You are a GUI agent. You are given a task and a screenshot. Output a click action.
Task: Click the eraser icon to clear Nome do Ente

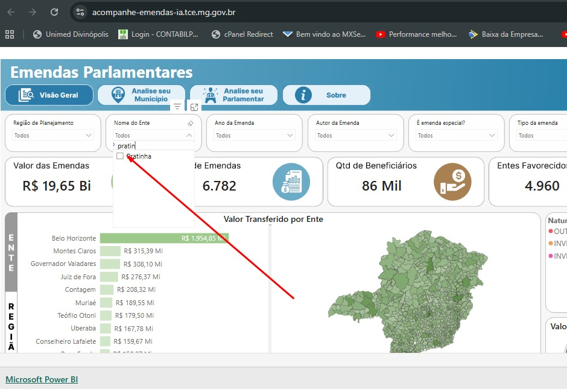(190, 123)
